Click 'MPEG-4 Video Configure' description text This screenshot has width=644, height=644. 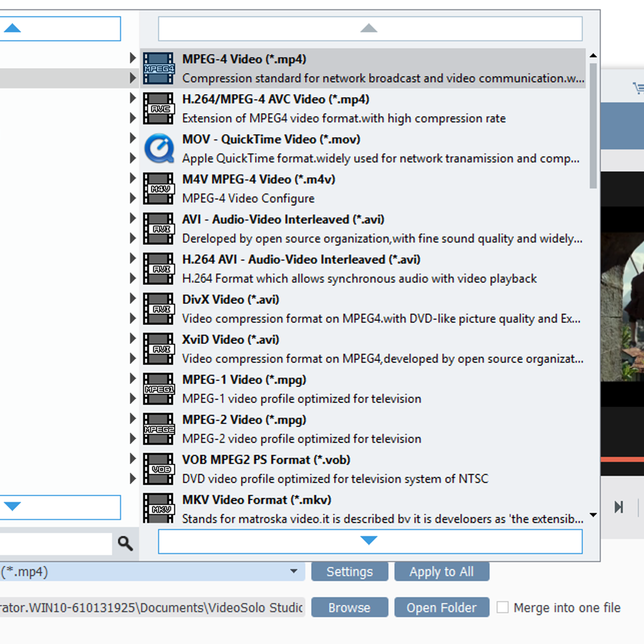pos(248,198)
